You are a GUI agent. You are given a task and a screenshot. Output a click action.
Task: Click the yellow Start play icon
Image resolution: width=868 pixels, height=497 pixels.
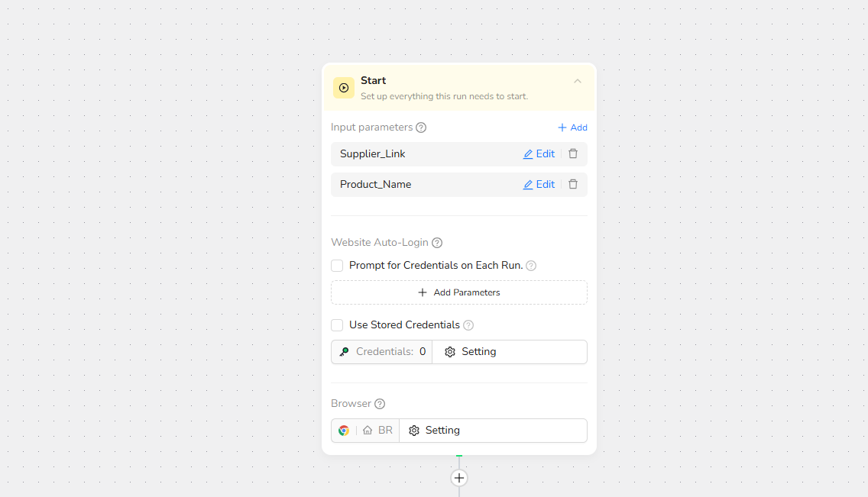tap(344, 88)
